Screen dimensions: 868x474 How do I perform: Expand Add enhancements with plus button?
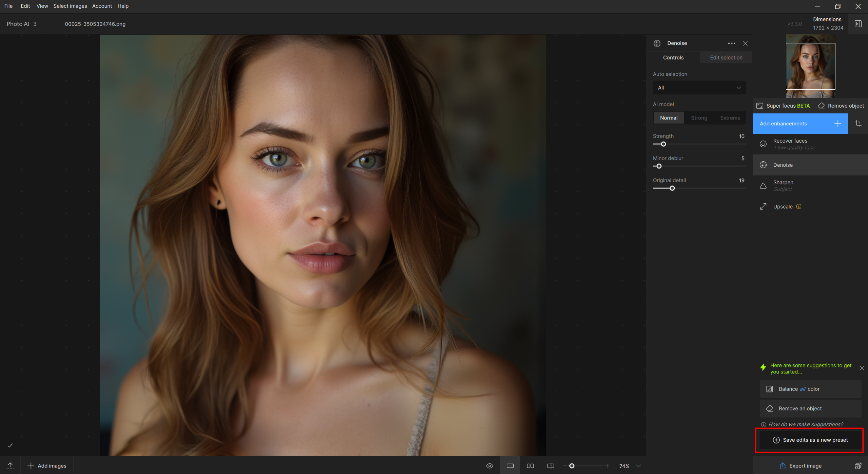tap(837, 124)
